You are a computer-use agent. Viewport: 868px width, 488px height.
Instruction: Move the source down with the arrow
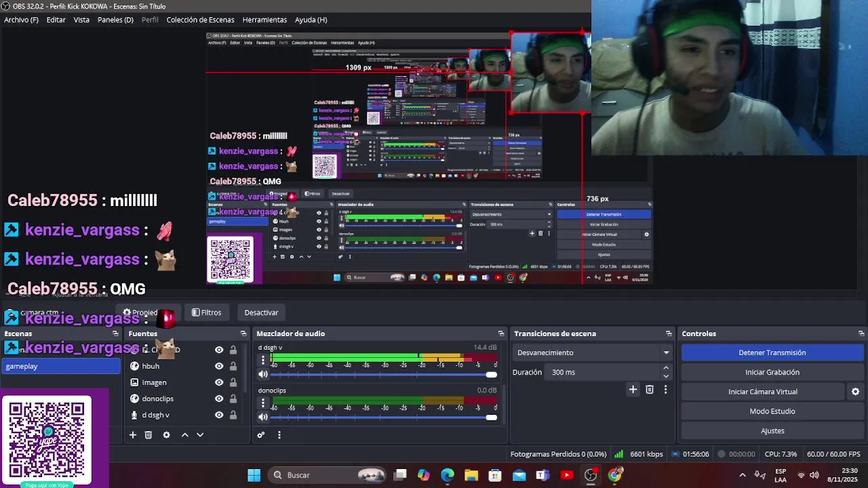tap(200, 435)
